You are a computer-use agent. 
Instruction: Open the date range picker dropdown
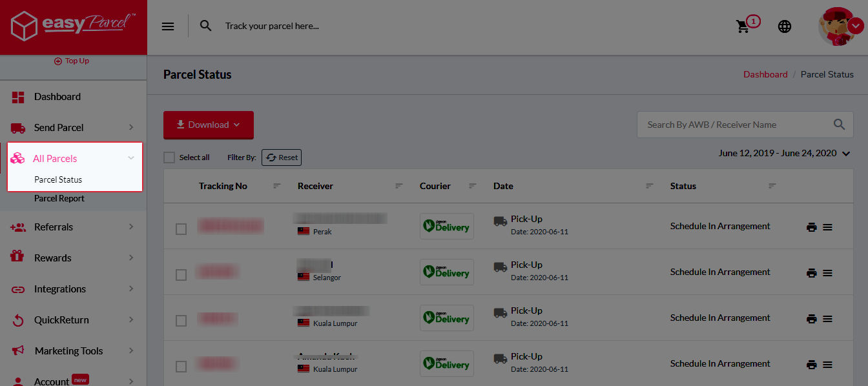coord(784,153)
